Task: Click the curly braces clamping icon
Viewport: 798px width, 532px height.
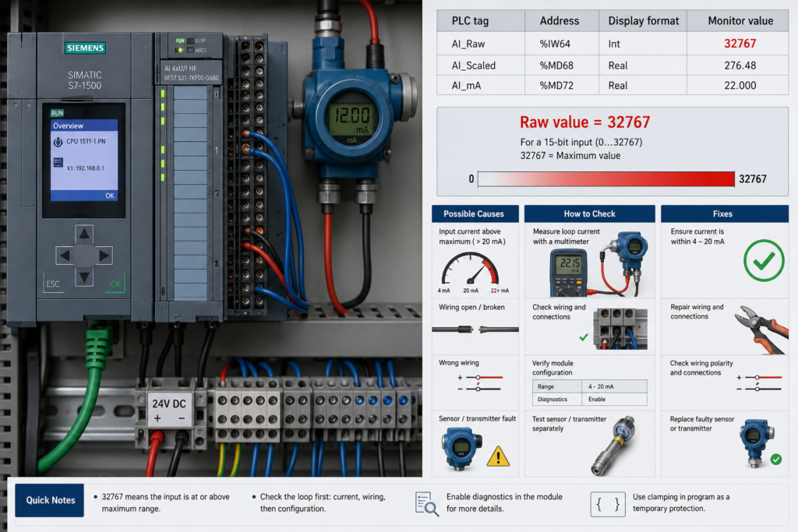Action: 608,504
